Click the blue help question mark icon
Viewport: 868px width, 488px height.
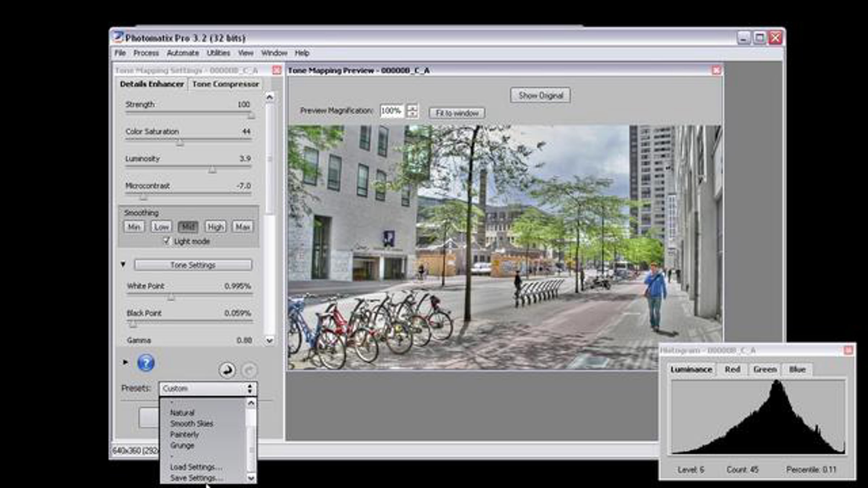tap(146, 363)
